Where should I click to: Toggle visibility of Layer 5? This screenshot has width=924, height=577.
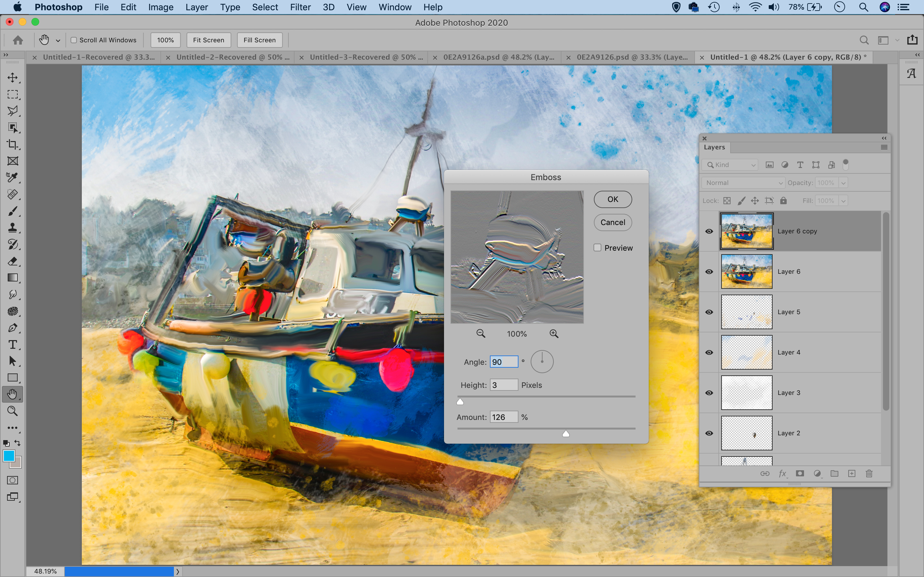tap(709, 312)
